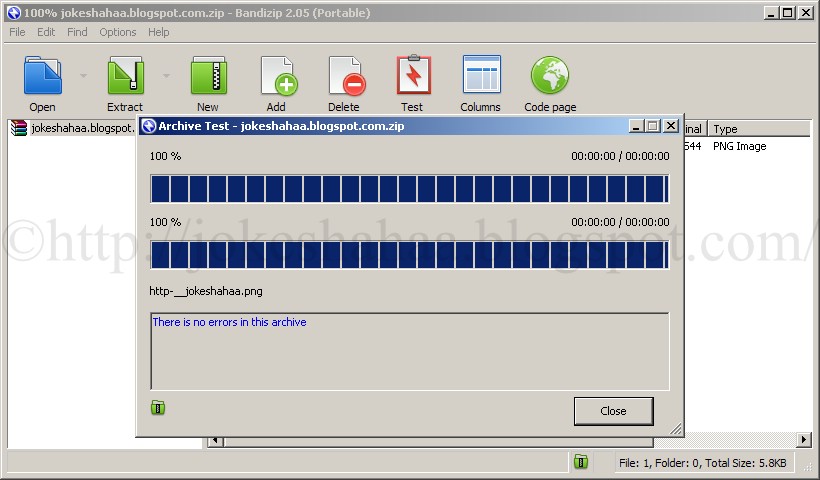Image resolution: width=820 pixels, height=480 pixels.
Task: Minimize the main Bandizip window
Action: point(771,13)
